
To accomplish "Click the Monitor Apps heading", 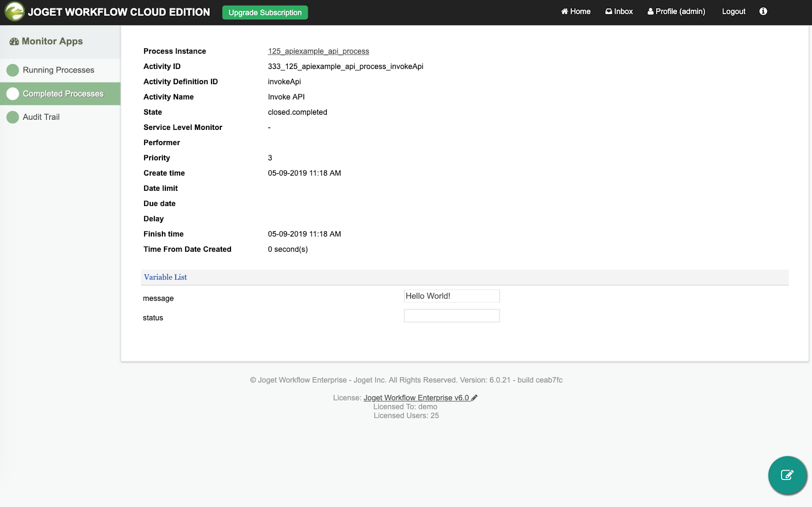I will tap(52, 42).
